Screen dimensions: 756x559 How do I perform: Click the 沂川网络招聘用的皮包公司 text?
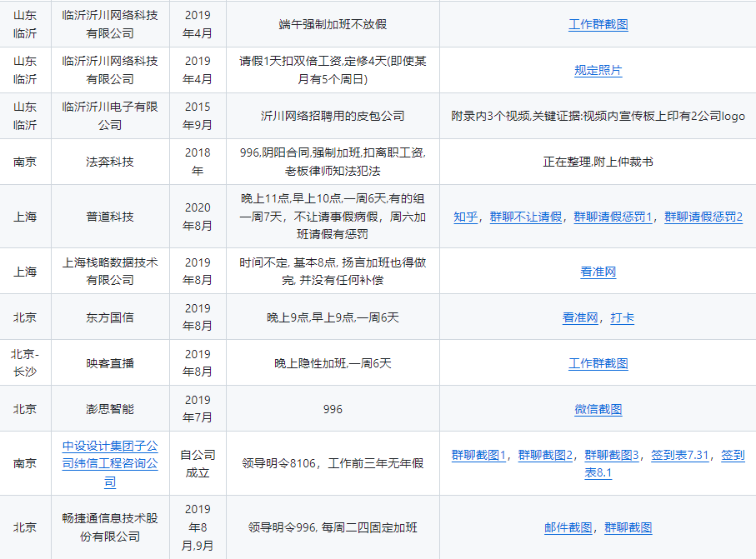[x=333, y=116]
